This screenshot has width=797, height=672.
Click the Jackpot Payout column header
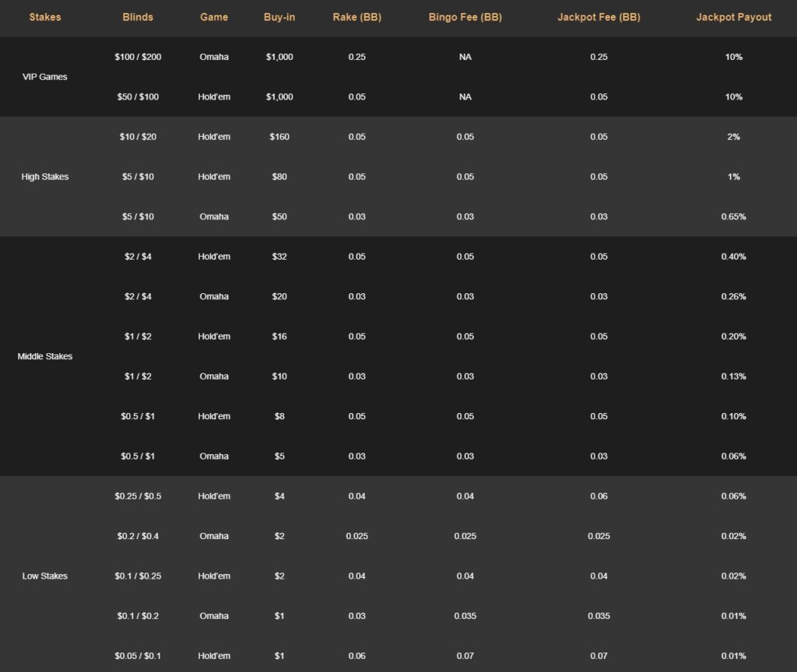pyautogui.click(x=732, y=16)
